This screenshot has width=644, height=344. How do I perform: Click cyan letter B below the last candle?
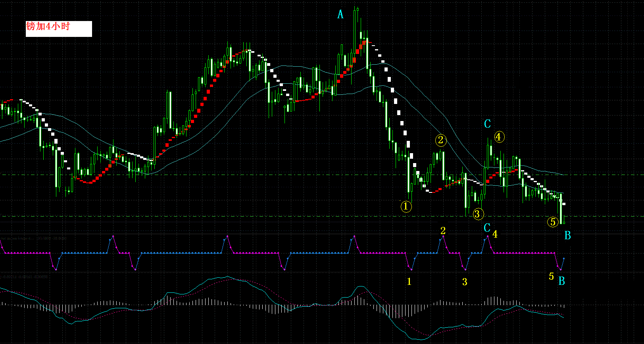(x=567, y=236)
